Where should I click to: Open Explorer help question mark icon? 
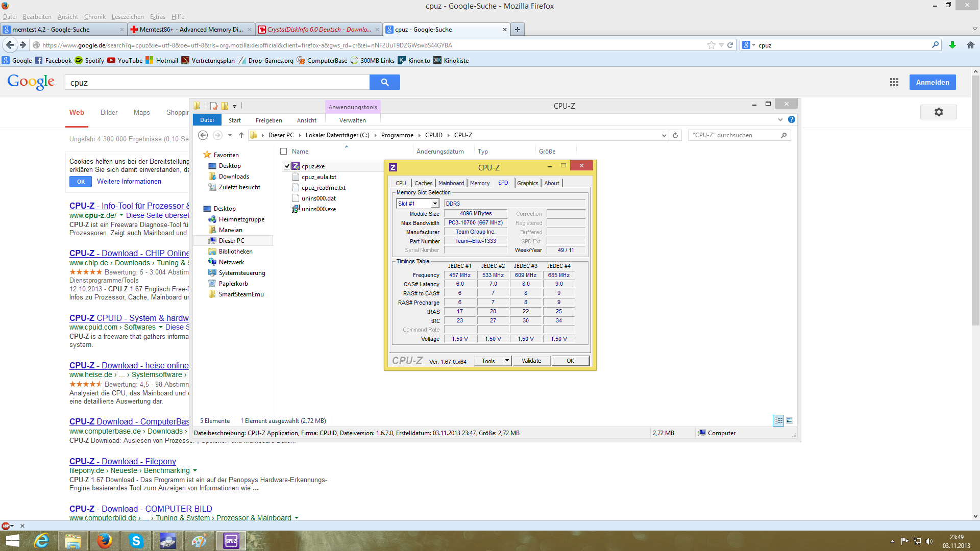click(x=791, y=119)
